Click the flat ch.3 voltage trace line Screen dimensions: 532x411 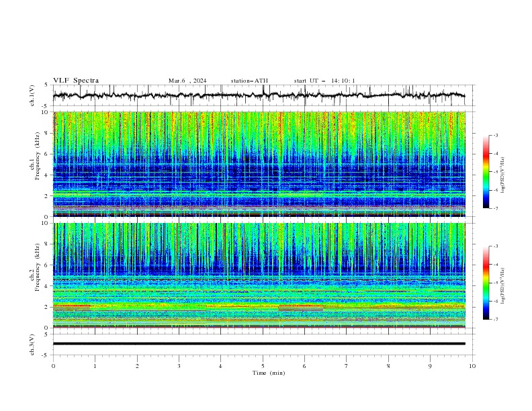[259, 344]
